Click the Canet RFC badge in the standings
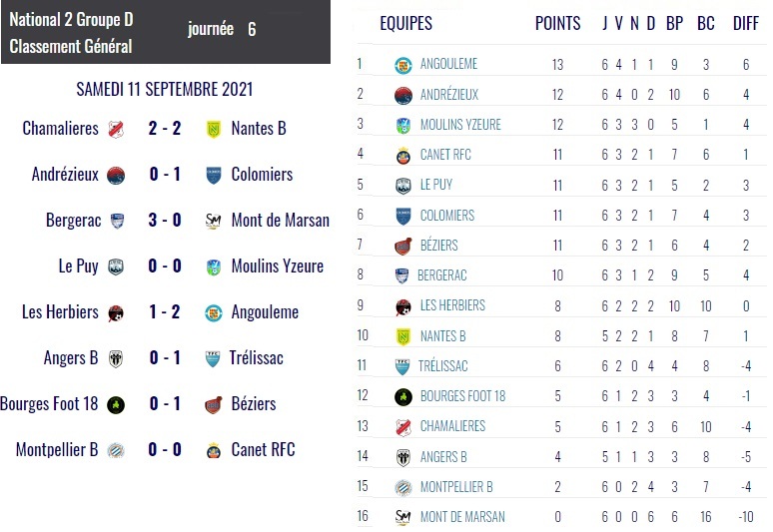Screen dimensions: 773x532 pos(403,156)
